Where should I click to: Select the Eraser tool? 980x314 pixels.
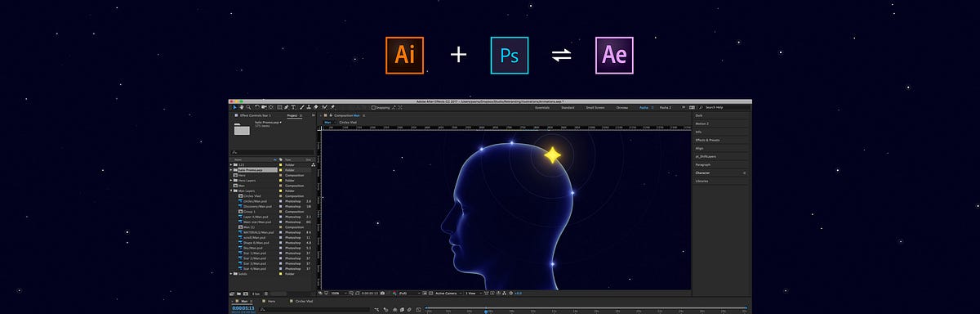point(316,107)
